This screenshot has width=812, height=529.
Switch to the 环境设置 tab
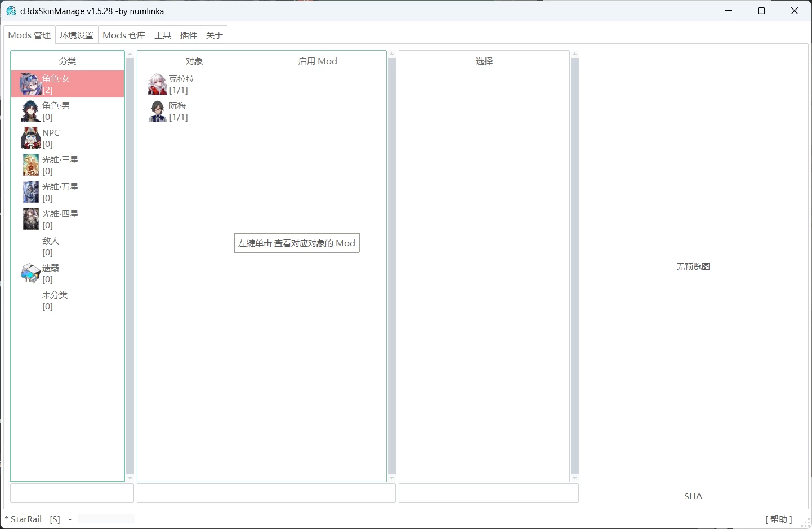(77, 35)
